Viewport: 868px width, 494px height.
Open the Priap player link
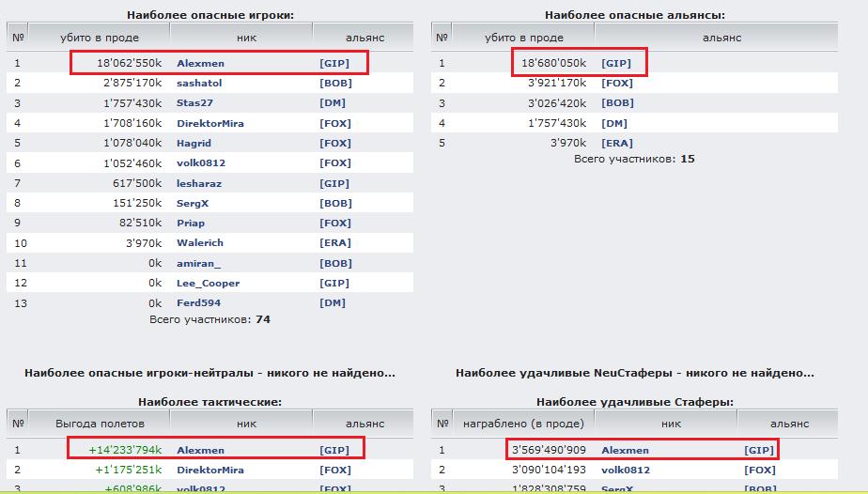191,224
